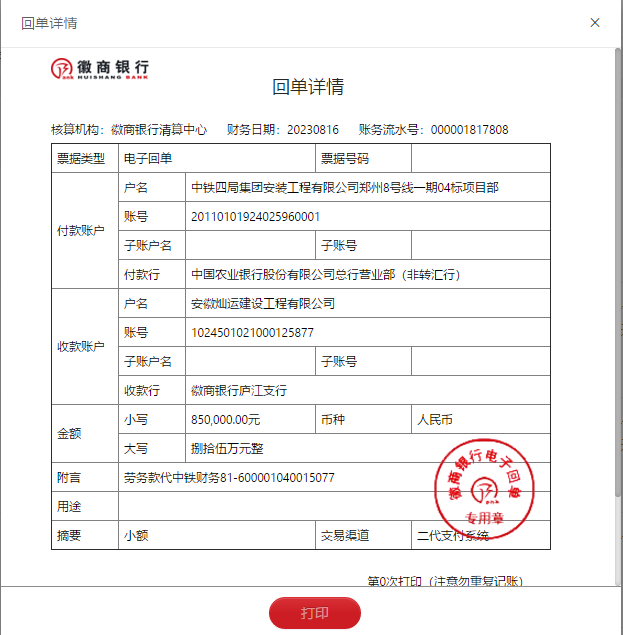Click the uppercase amount 捌拾伍万元整
The height and width of the screenshot is (635, 623).
[x=226, y=449]
